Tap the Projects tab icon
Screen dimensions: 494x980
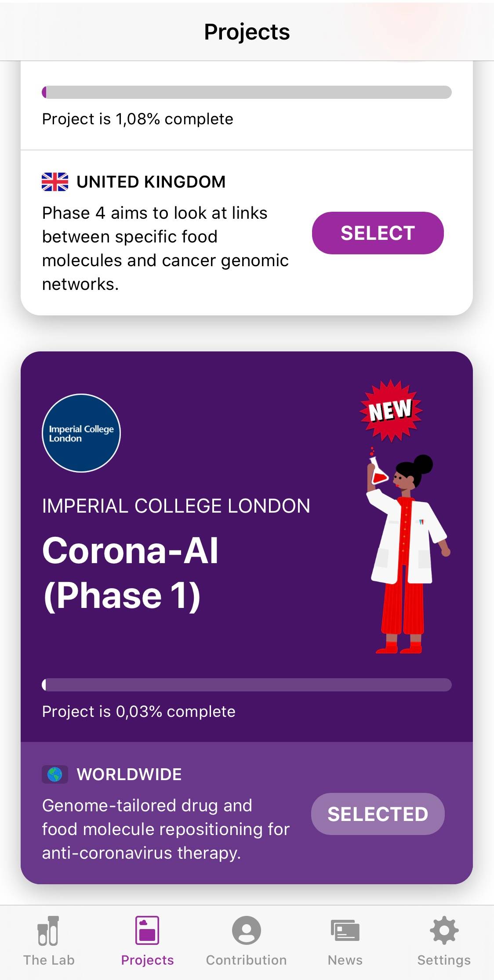[147, 930]
